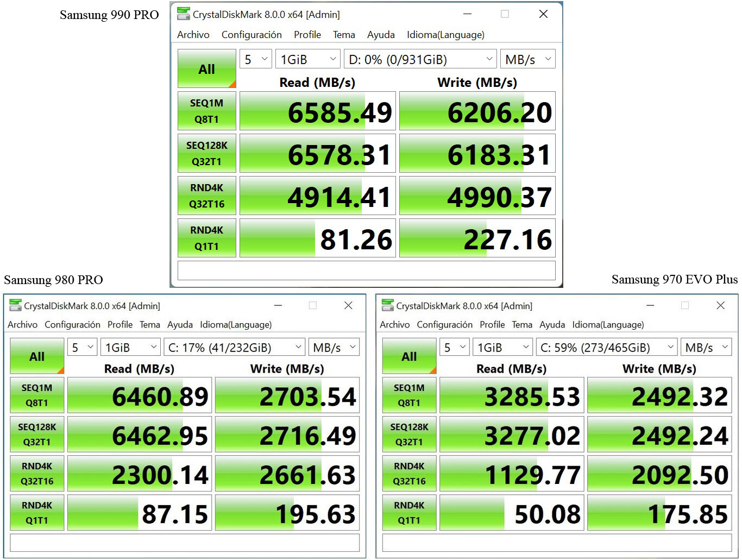Run RND4K Q1T1 test in the C: 59% window
The image size is (742, 560).
(x=409, y=513)
